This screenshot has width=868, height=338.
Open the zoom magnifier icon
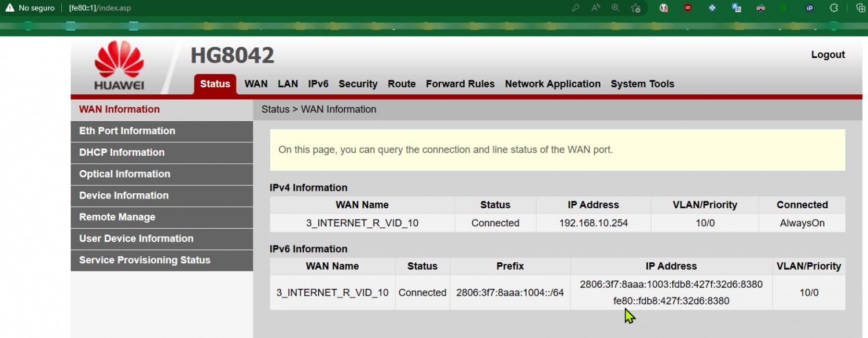(615, 8)
